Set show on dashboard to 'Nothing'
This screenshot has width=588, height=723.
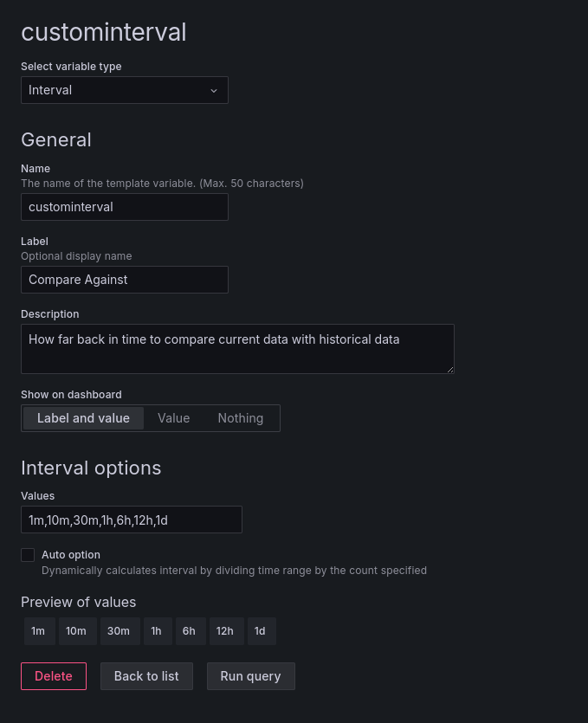tap(240, 418)
